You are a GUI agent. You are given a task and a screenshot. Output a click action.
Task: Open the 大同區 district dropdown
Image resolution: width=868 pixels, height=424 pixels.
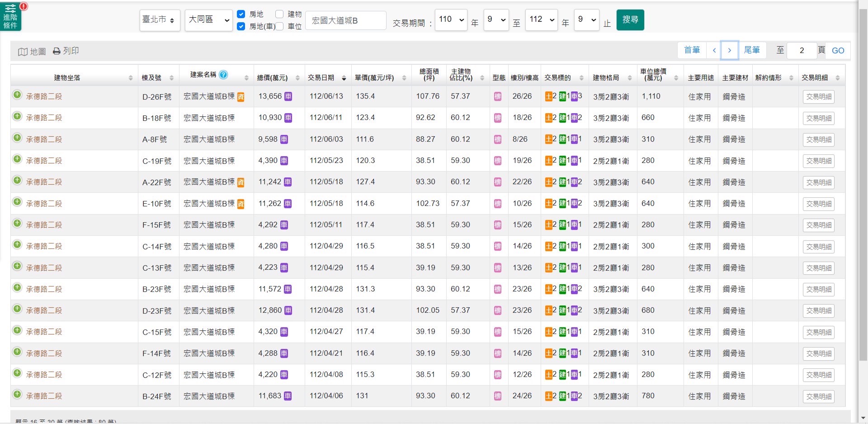pyautogui.click(x=208, y=20)
